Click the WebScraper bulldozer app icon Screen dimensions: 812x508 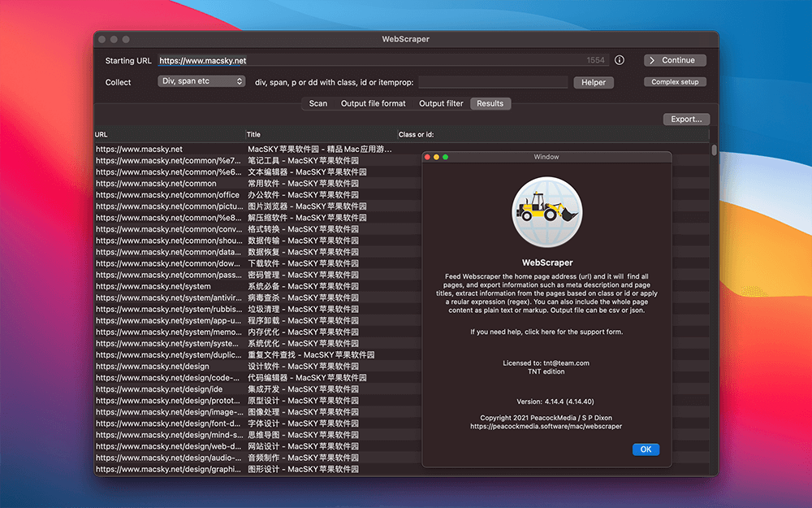(546, 212)
